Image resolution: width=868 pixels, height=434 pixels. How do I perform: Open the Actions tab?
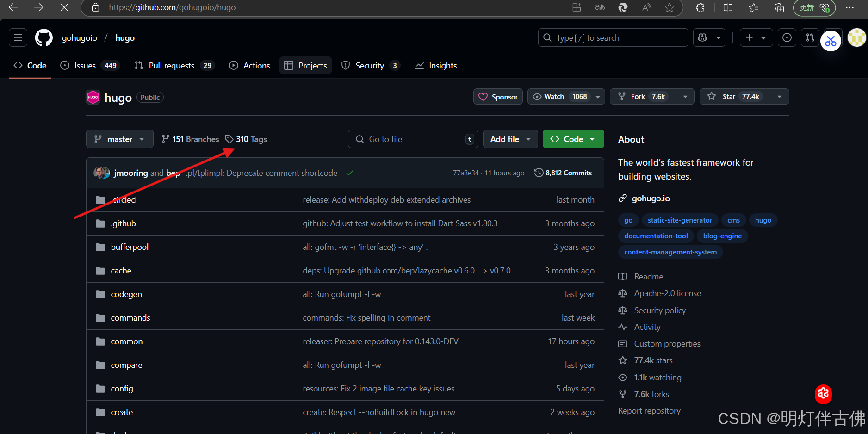tap(250, 66)
